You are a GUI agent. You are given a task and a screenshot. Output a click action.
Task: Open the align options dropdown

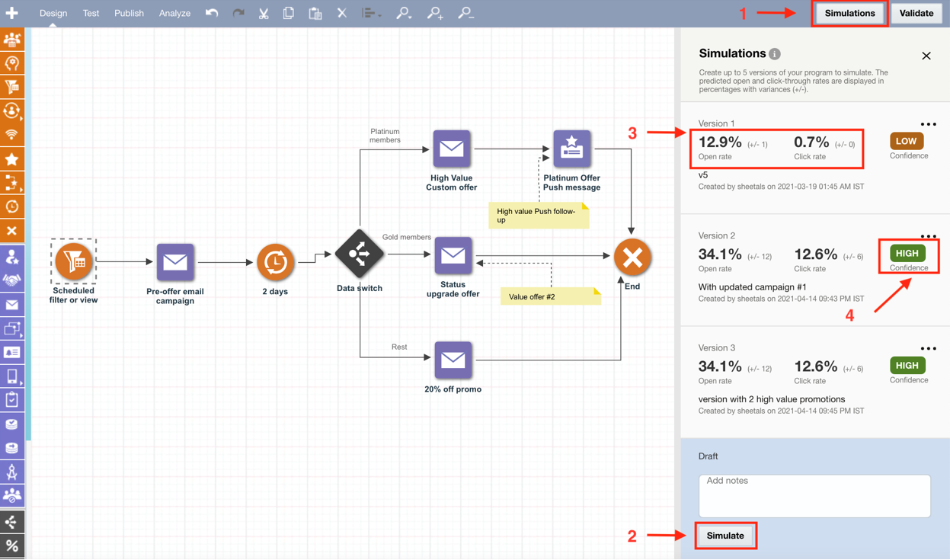(x=371, y=13)
